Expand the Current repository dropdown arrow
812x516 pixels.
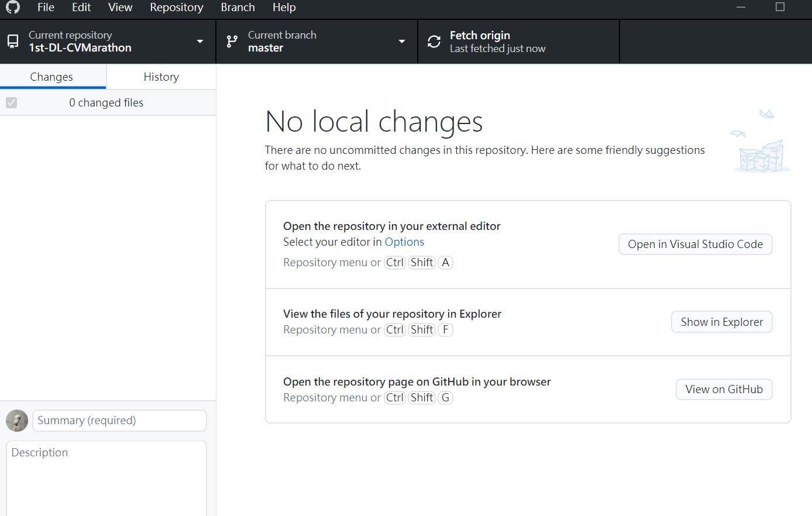pyautogui.click(x=200, y=42)
